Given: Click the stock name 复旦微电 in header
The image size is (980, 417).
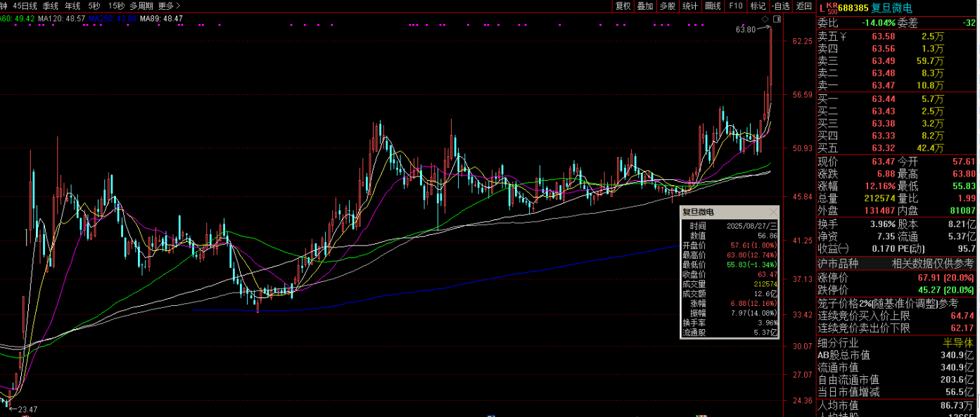Looking at the screenshot, I should click(x=891, y=8).
